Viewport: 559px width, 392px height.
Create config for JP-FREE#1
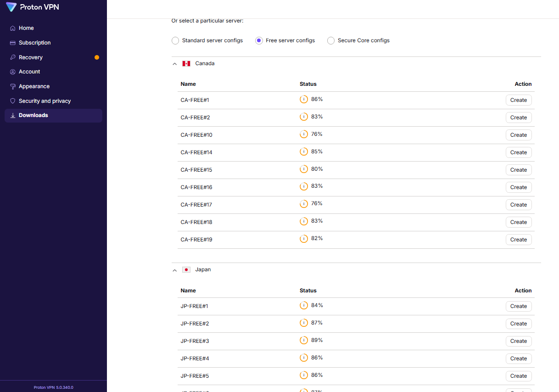pyautogui.click(x=519, y=306)
